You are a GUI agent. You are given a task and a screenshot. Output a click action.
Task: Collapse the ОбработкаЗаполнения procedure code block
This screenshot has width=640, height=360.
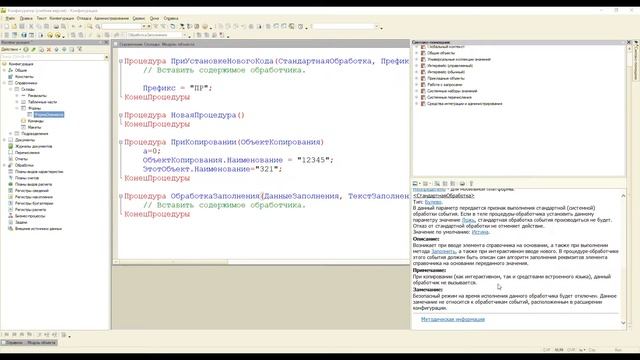coord(121,196)
